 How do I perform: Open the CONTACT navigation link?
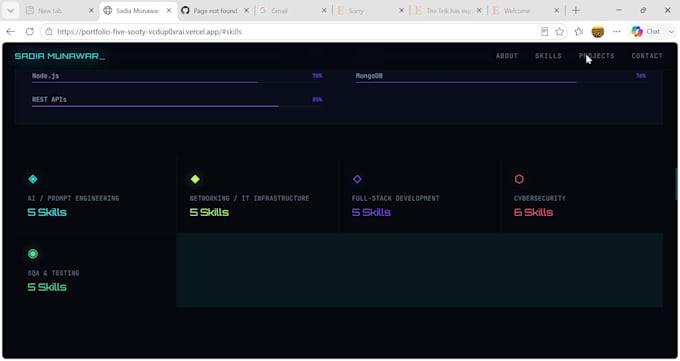(x=647, y=56)
